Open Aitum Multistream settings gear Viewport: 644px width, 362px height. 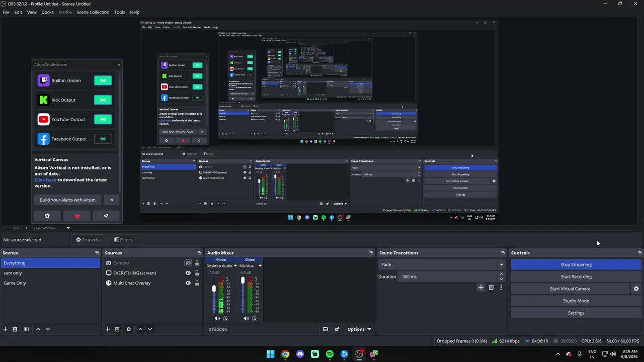click(47, 216)
